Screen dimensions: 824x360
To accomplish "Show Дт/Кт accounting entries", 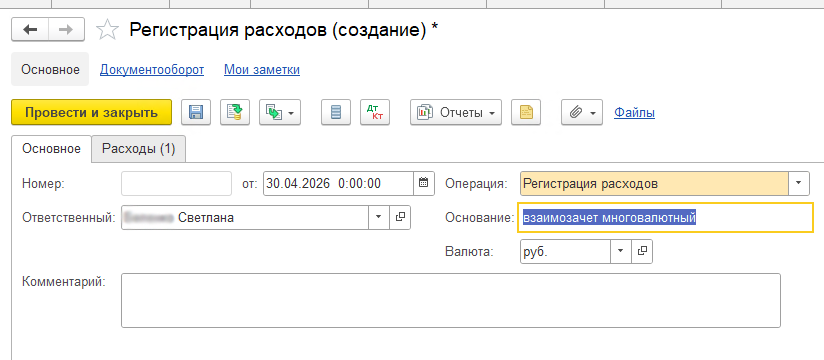I will pyautogui.click(x=375, y=112).
